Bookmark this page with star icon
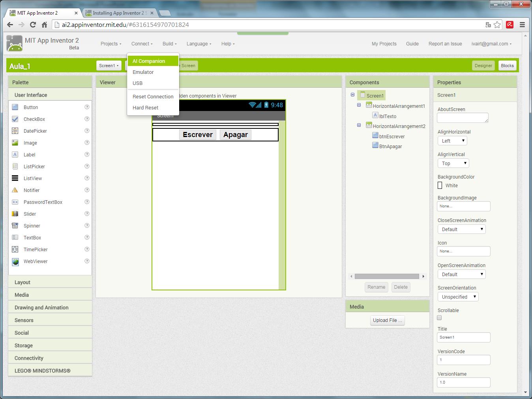532x399 pixels. (497, 24)
